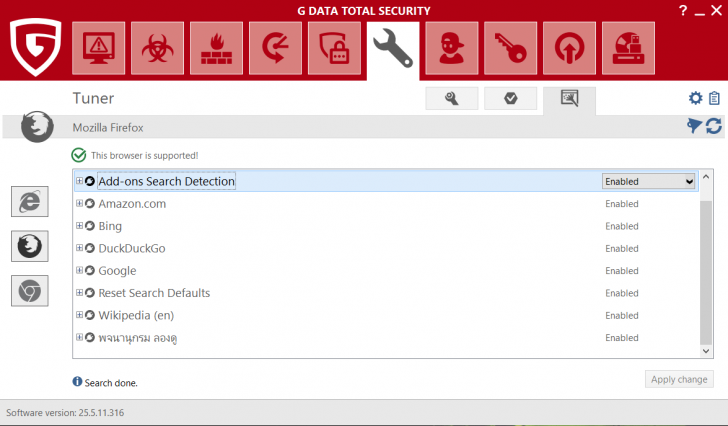Open the help question mark
Screen dimensions: 728x426
pos(683,10)
